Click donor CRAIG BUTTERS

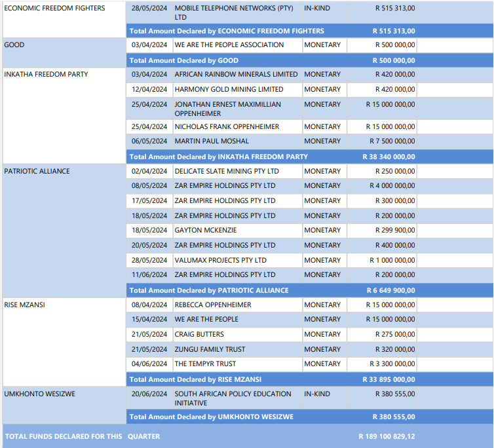pyautogui.click(x=199, y=334)
